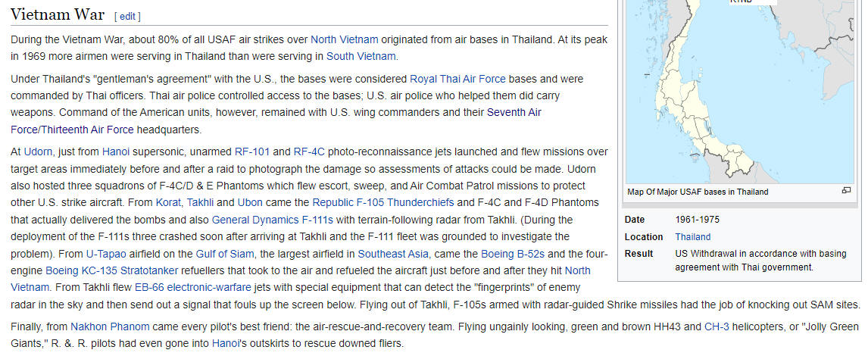The width and height of the screenshot is (868, 353).
Task: Go to the Udorn article
Action: click(x=38, y=152)
